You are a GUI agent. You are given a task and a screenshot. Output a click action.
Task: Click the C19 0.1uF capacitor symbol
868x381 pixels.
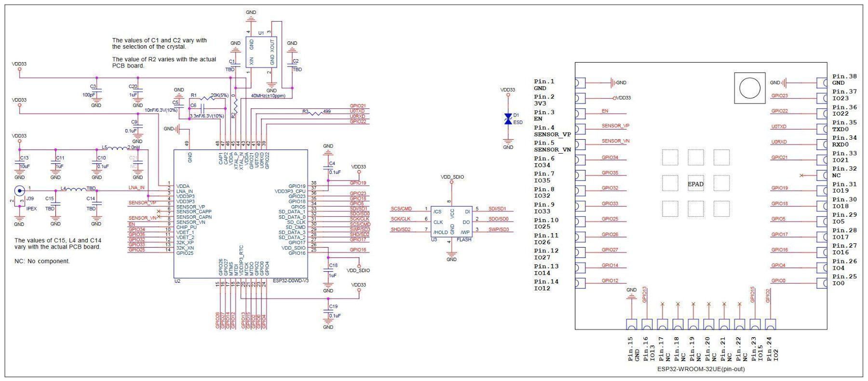coord(328,312)
